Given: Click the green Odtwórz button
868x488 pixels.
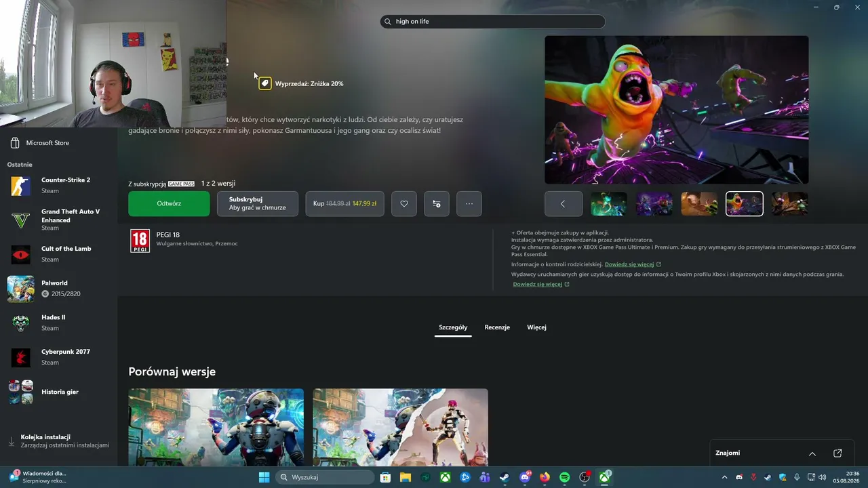Looking at the screenshot, I should [x=169, y=203].
